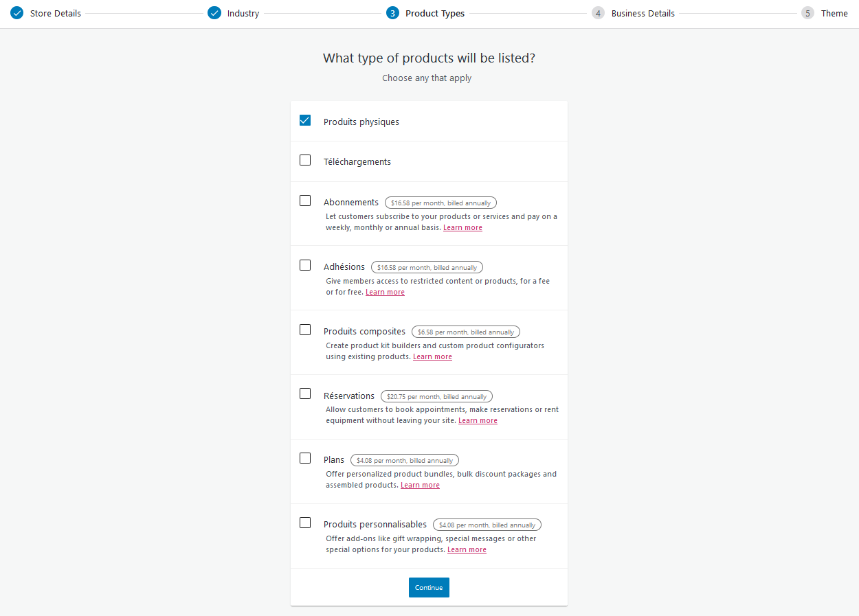
Task: Click the completed check icon for Industry
Action: point(214,12)
